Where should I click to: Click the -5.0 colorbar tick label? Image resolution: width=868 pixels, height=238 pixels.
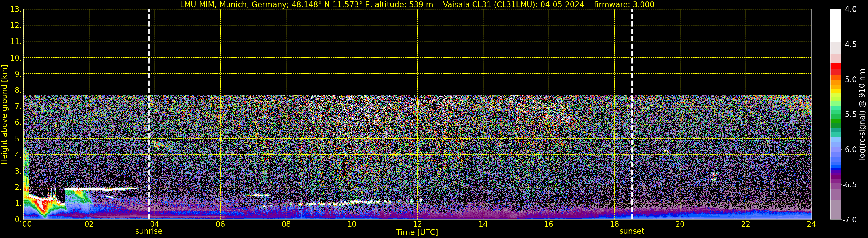coord(849,80)
